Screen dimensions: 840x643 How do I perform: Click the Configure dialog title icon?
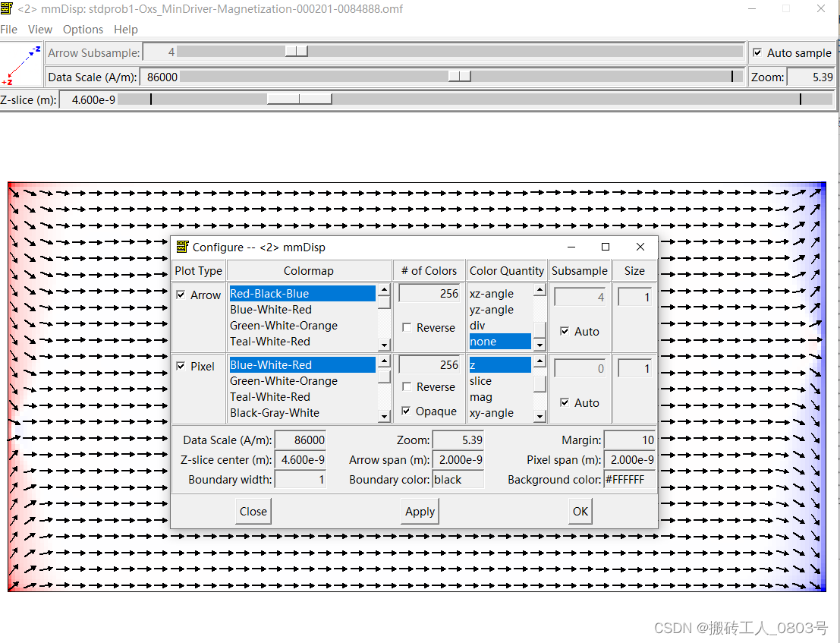point(183,247)
